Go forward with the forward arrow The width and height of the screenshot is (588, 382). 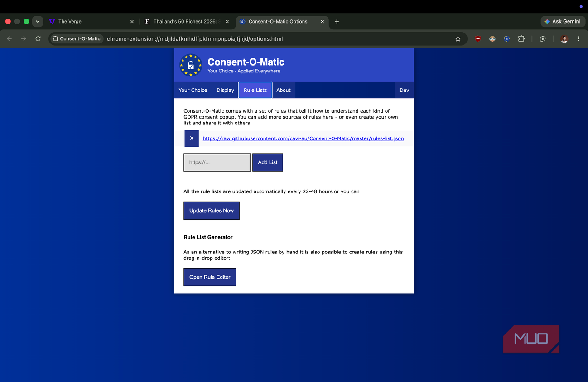click(24, 39)
